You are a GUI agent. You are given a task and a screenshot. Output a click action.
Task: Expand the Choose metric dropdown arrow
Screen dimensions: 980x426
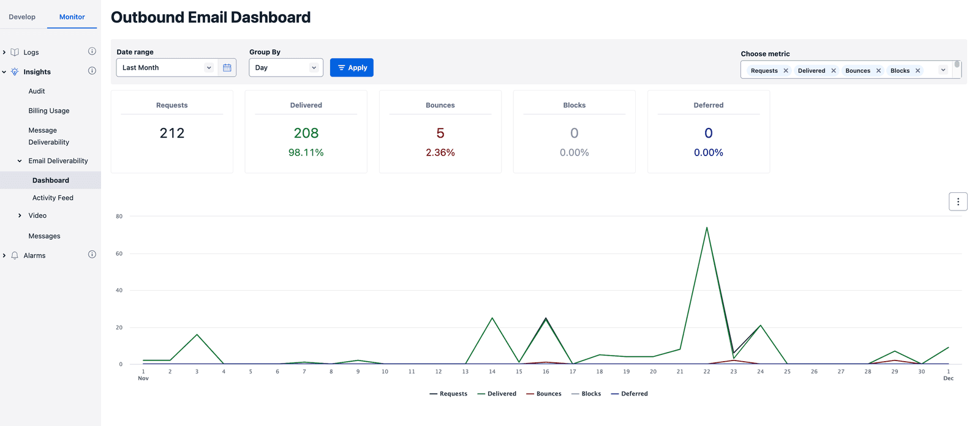click(x=943, y=70)
